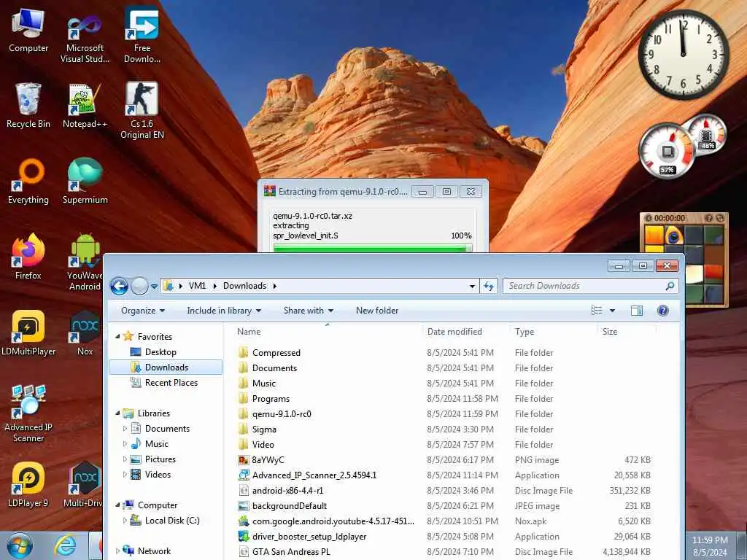The width and height of the screenshot is (747, 560).
Task: Select driver_booster_setup_ldplayer file
Action: coord(309,537)
